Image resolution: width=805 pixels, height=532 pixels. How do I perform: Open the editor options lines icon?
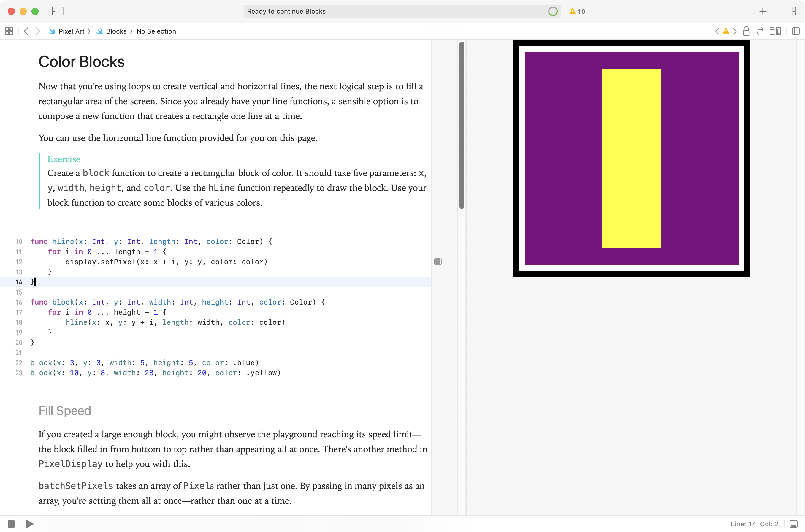tap(775, 31)
